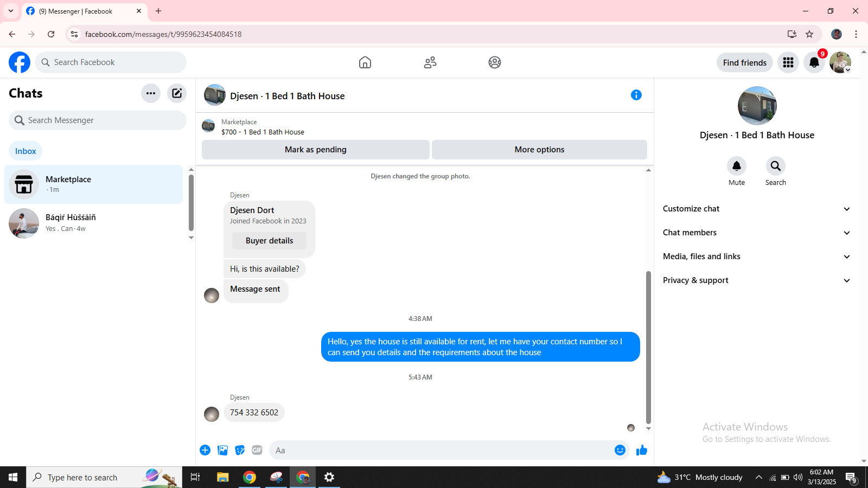Click the Search Messenger field
The image size is (868, 488).
point(98,120)
